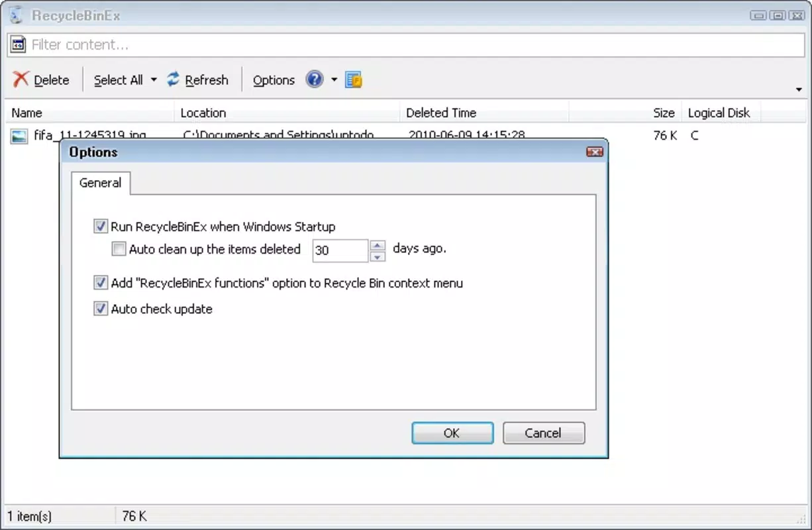Select the 76 K size cell in file row
Screen dimensions: 812x530
665,136
